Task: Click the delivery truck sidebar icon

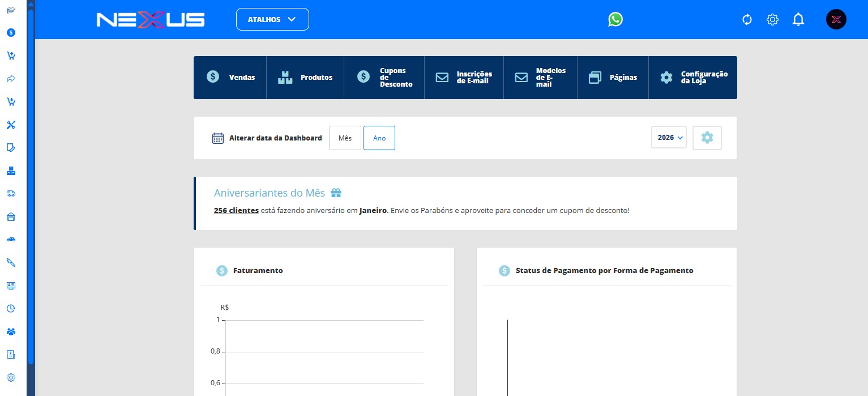Action: [x=11, y=194]
